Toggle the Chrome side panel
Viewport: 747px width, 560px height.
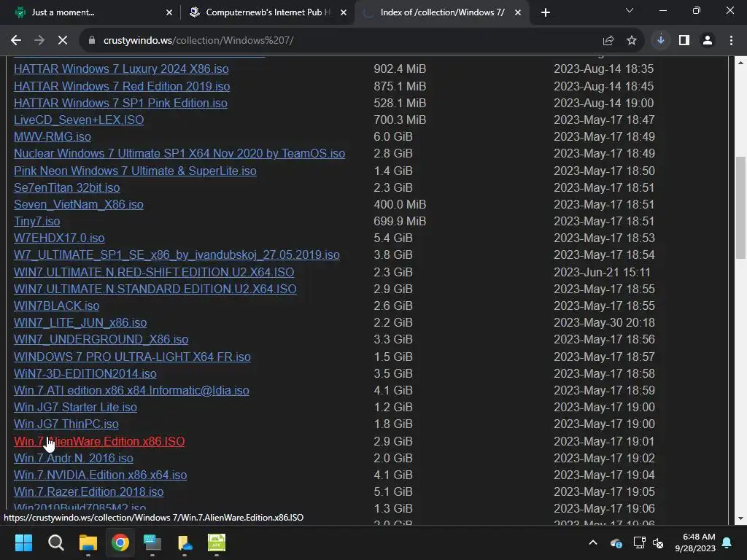click(684, 41)
